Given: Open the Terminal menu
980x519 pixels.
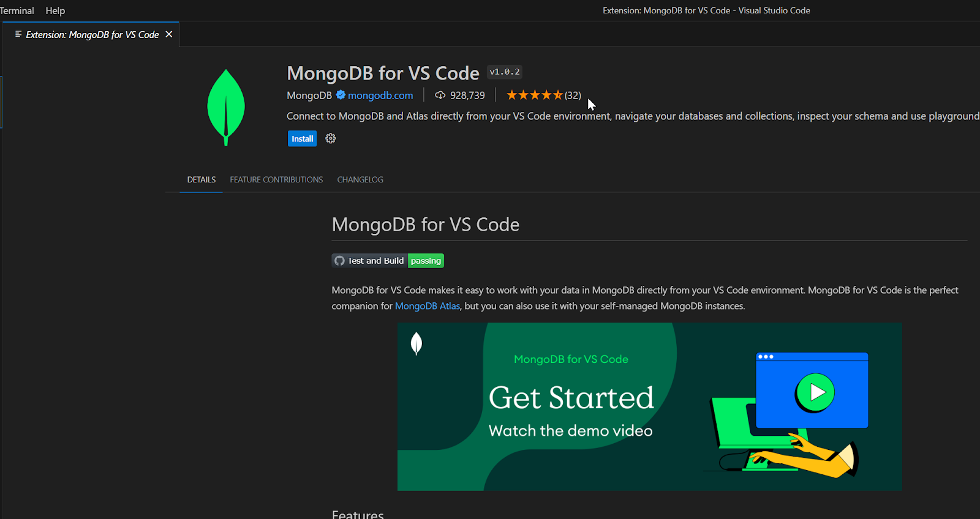Looking at the screenshot, I should click(17, 10).
